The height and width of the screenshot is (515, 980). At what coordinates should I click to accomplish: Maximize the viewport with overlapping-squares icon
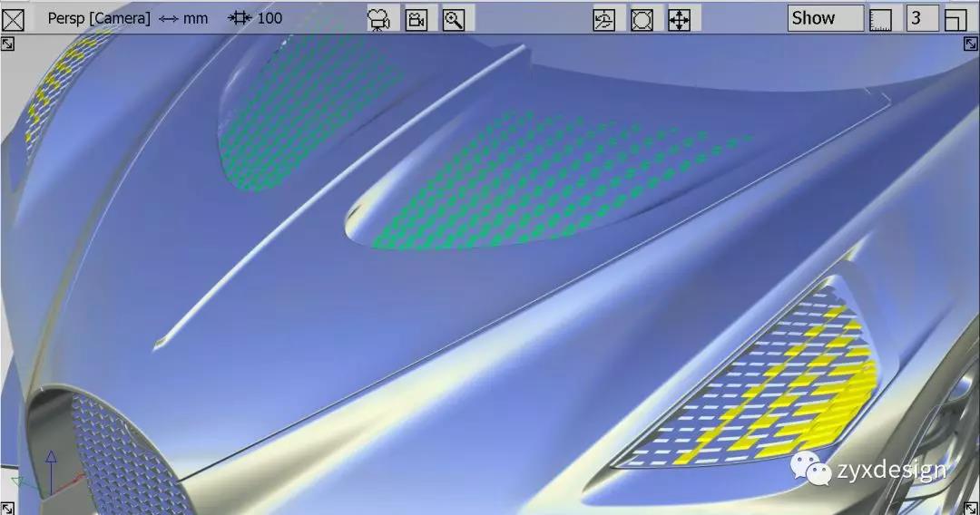coord(955,19)
